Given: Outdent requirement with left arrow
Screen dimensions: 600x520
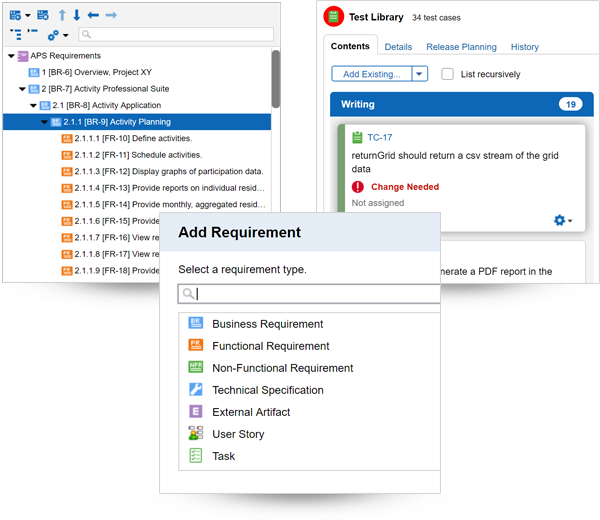Looking at the screenshot, I should (x=93, y=15).
